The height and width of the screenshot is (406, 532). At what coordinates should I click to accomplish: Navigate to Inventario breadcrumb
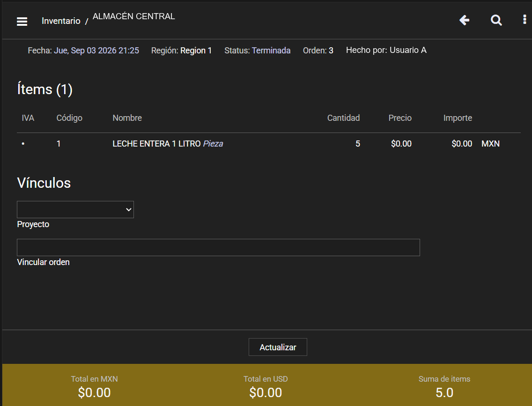coord(61,21)
